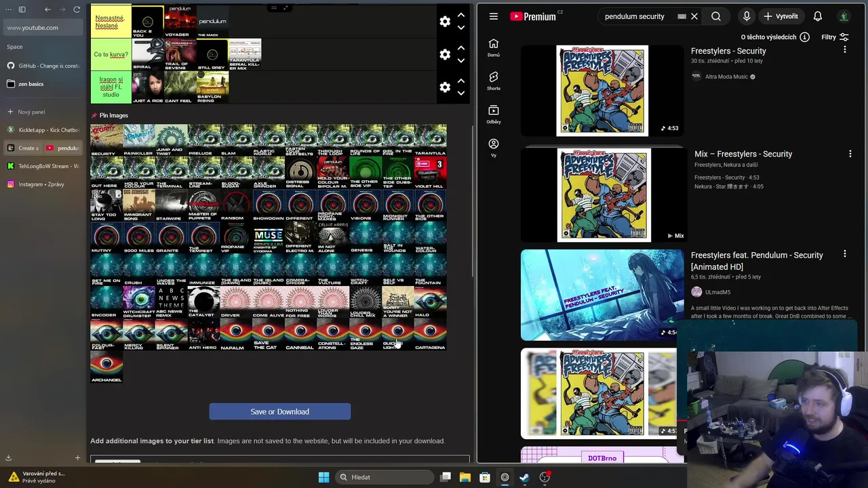
Task: Open the Freestylers - Security video title
Action: [x=728, y=51]
